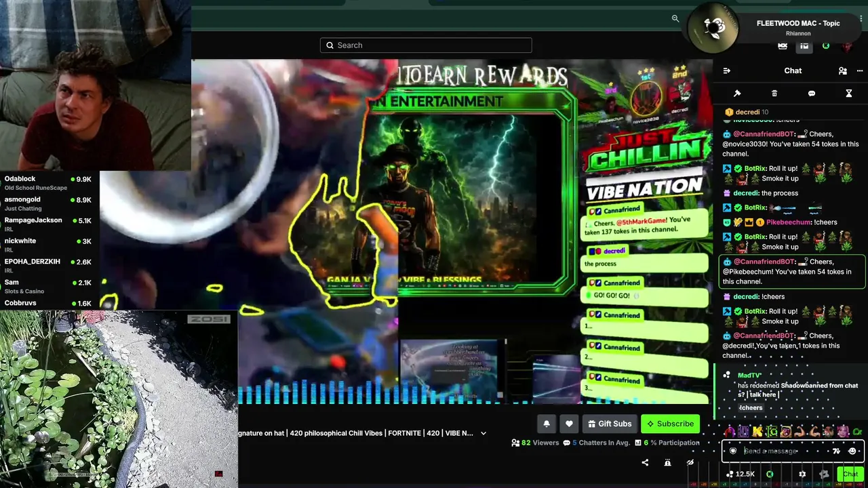Screen dimensions: 868x488
Task: Click the report siren icon
Action: pos(667,462)
